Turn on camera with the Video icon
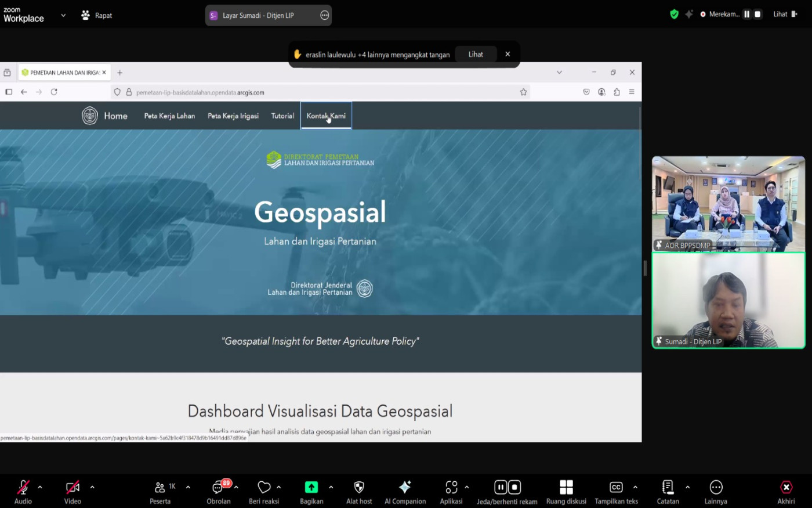Viewport: 812px width, 508px height. tap(72, 488)
